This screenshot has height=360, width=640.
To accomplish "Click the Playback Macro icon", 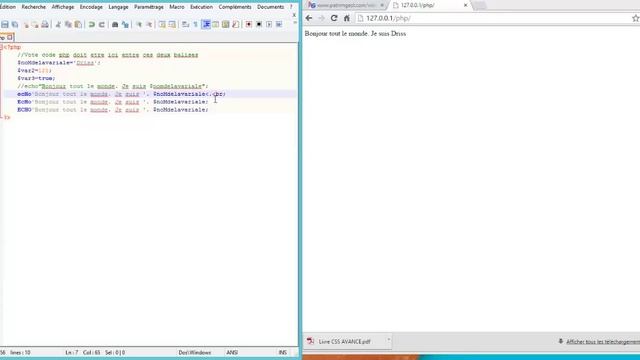I will (x=269, y=24).
